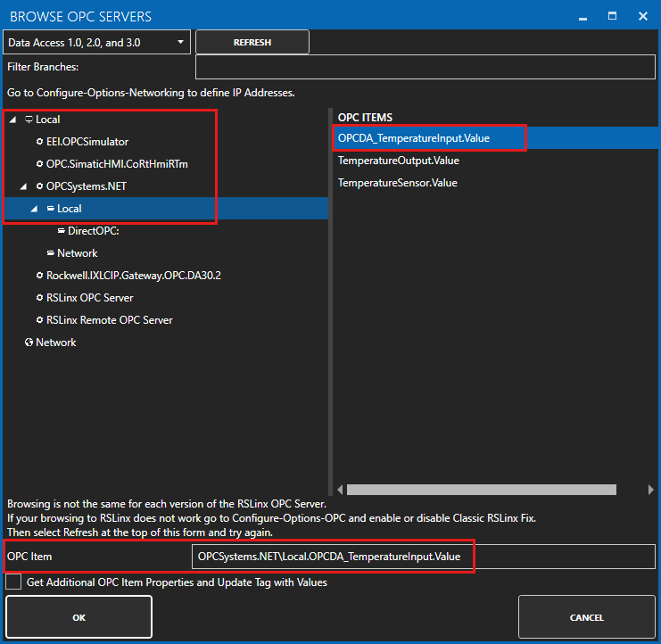Click the gear icon beside OPC.SimaticHMI.CoRtHmiRTm
Screen dimensions: 661x644
pyautogui.click(x=39, y=164)
